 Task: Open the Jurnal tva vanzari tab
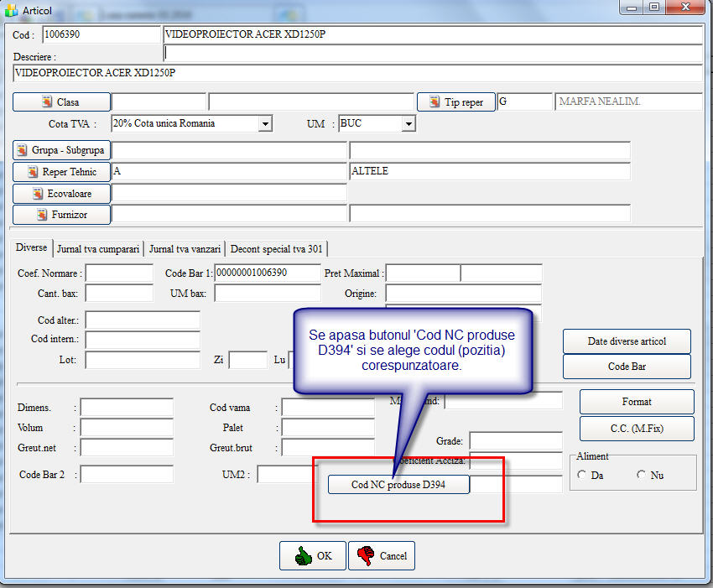pyautogui.click(x=185, y=249)
